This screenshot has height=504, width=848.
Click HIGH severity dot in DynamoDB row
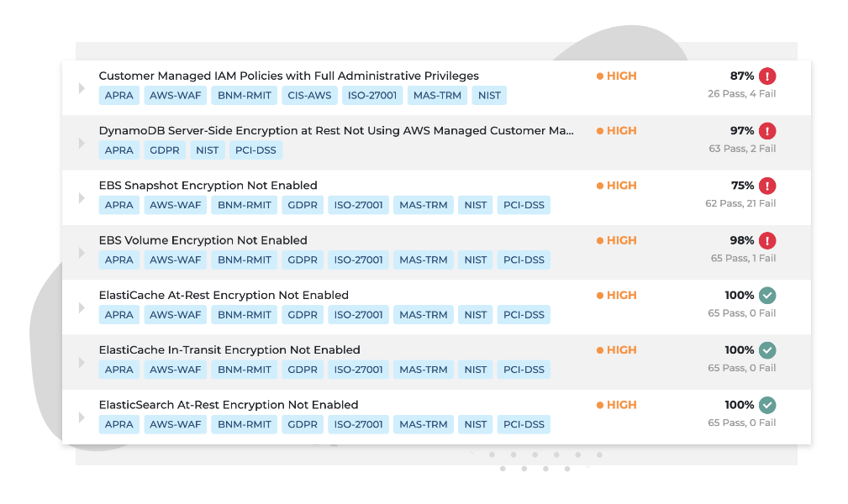600,131
